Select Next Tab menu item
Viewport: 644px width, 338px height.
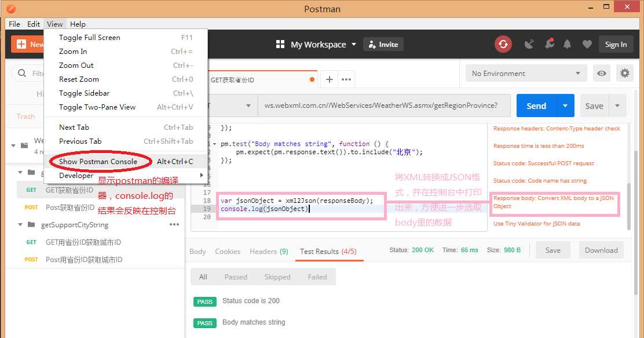tap(126, 128)
